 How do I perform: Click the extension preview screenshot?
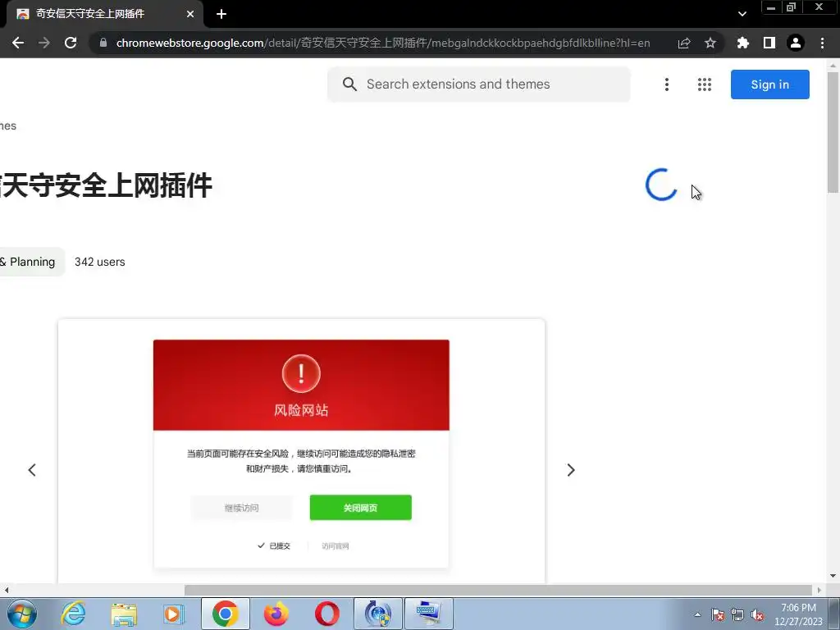click(x=302, y=451)
